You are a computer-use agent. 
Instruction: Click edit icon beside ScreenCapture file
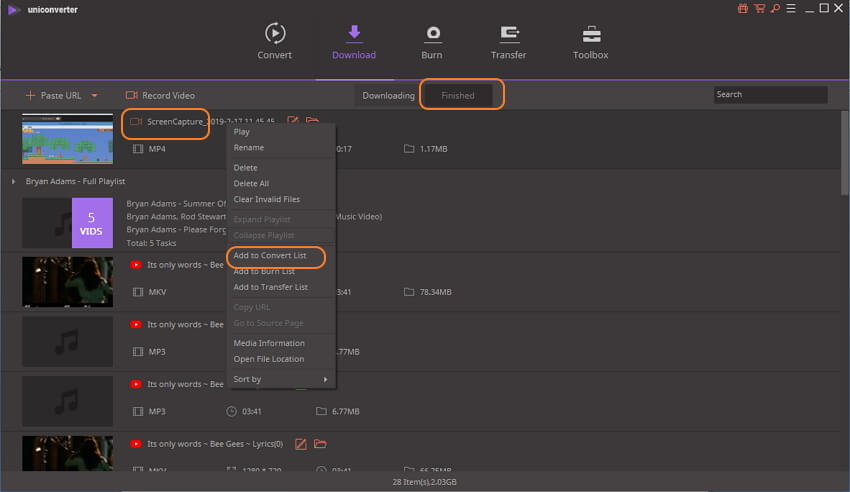point(293,120)
